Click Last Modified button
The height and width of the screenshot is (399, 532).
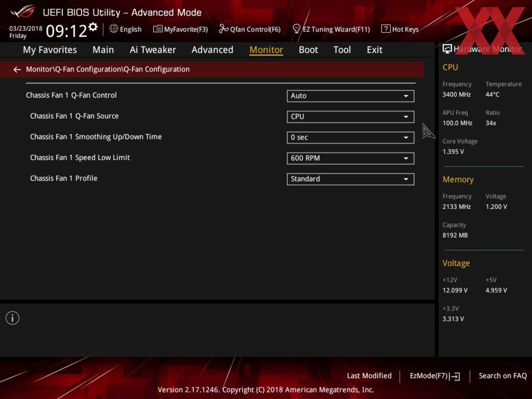click(x=369, y=376)
